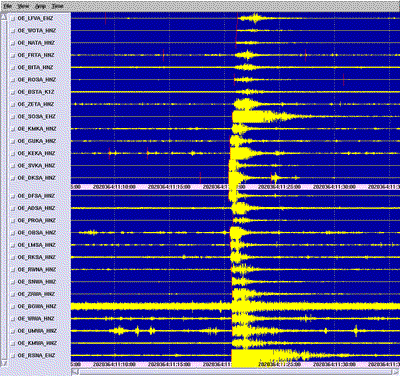
Task: Check the OE_ADSA_HNZ channel checkbox
Action: (x=13, y=208)
